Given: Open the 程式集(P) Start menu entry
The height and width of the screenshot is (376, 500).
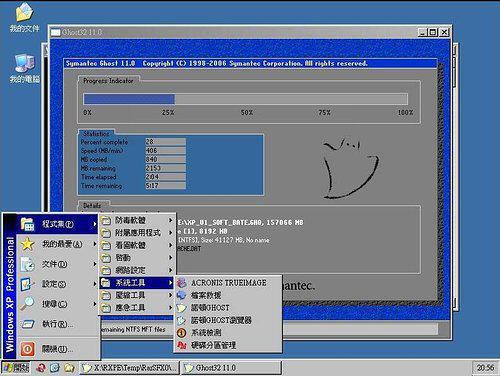Looking at the screenshot, I should 58,224.
